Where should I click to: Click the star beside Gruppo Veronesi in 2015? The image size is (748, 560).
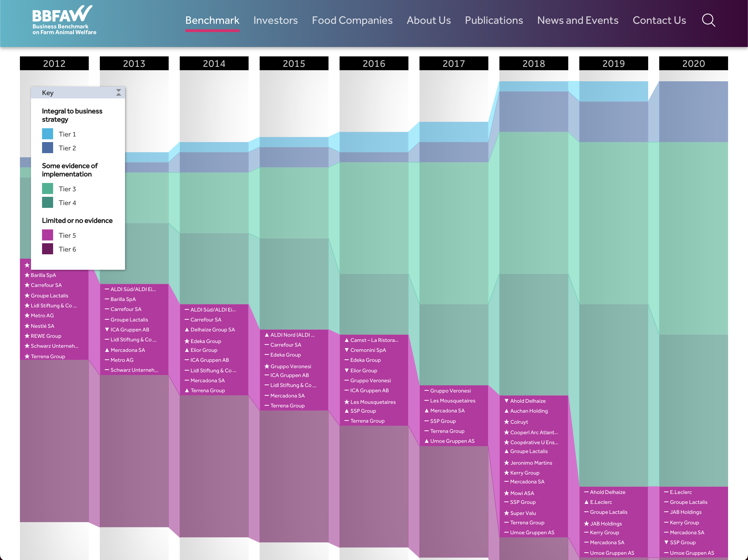coord(267,366)
